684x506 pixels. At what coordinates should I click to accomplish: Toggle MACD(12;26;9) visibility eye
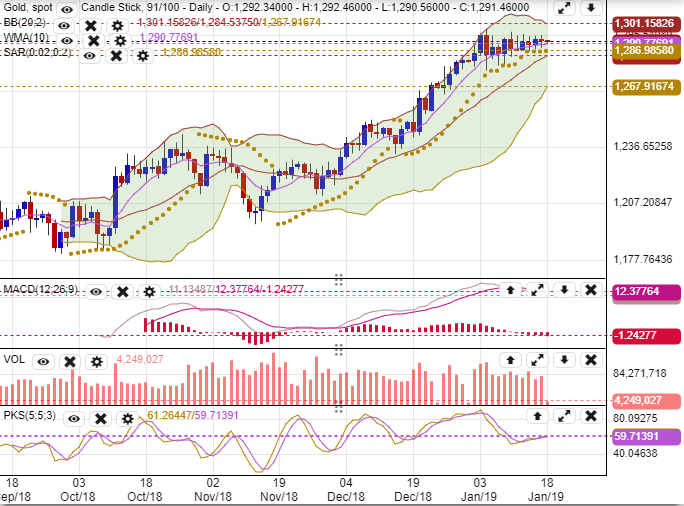(x=96, y=291)
